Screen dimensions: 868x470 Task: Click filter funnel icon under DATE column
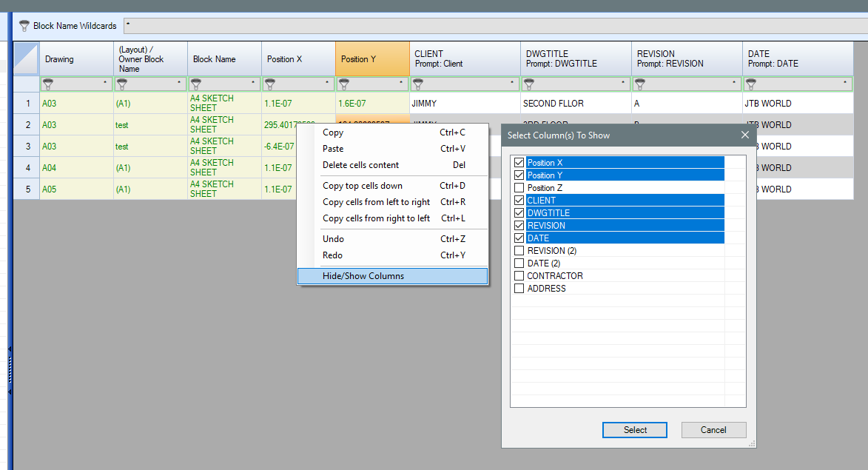pyautogui.click(x=751, y=84)
